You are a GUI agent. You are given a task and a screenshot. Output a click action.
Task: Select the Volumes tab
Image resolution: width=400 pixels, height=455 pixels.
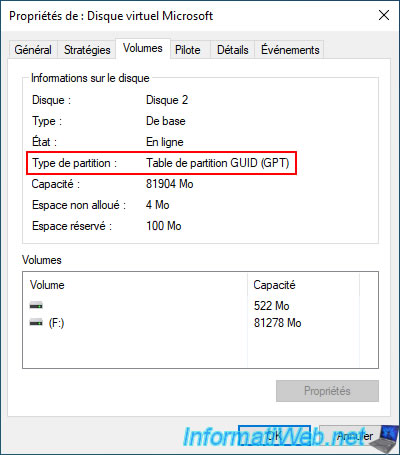click(x=143, y=48)
